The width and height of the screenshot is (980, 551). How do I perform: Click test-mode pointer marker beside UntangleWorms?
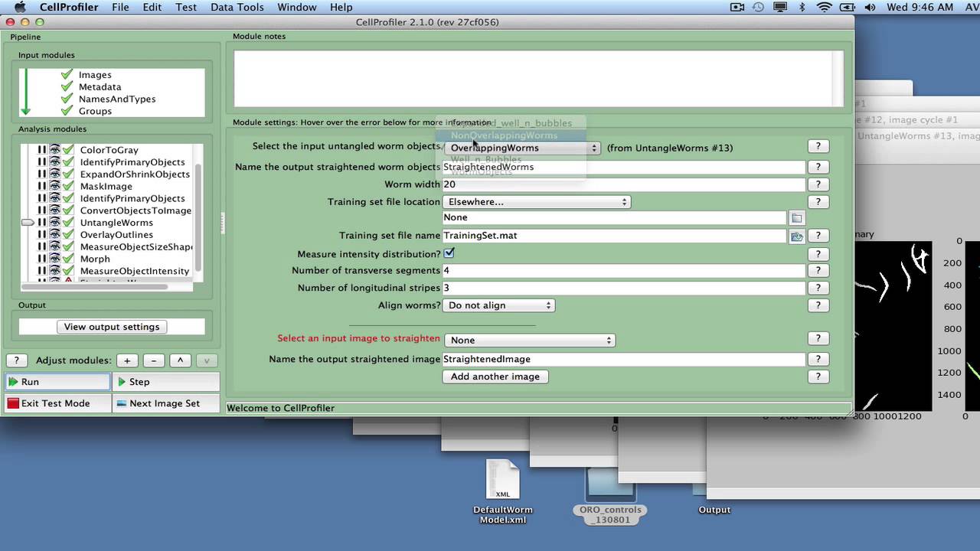[28, 223]
